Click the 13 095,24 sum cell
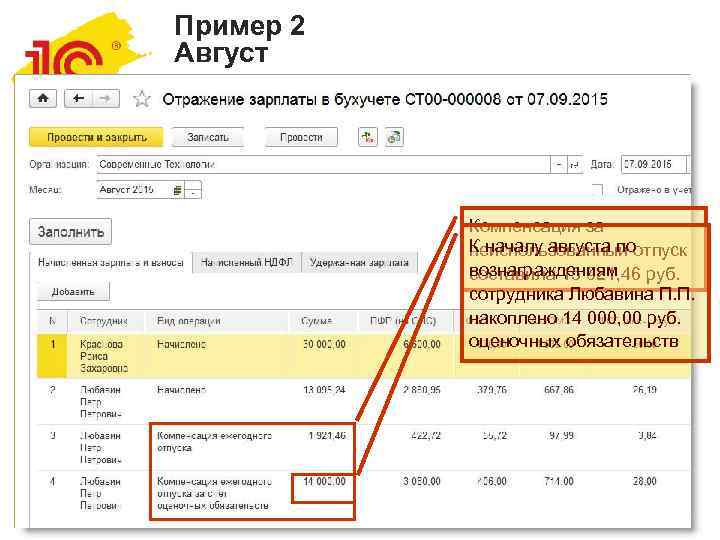Image resolution: width=720 pixels, height=540 pixels. (x=324, y=390)
